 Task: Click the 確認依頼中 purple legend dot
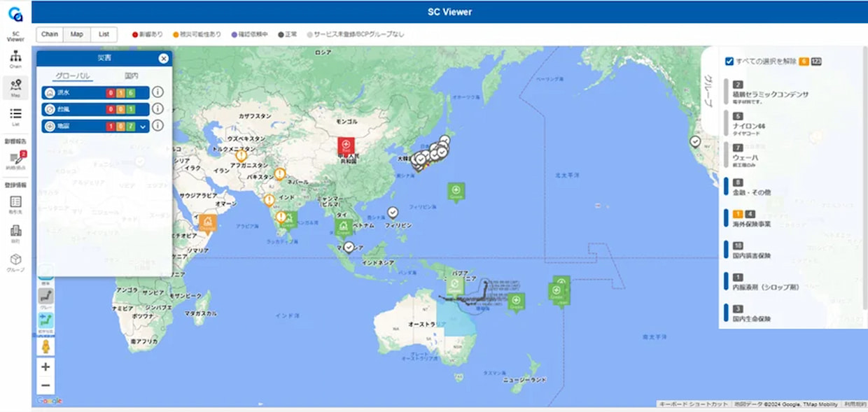coord(234,34)
